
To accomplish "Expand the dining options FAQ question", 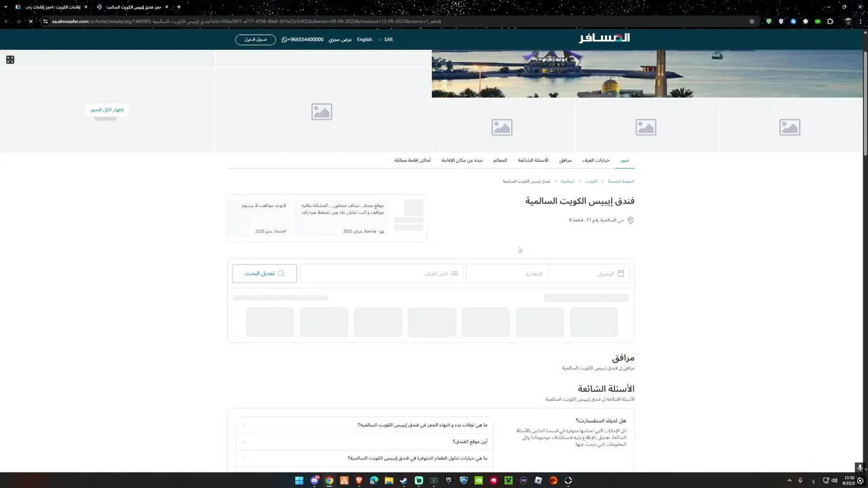I will [x=364, y=458].
